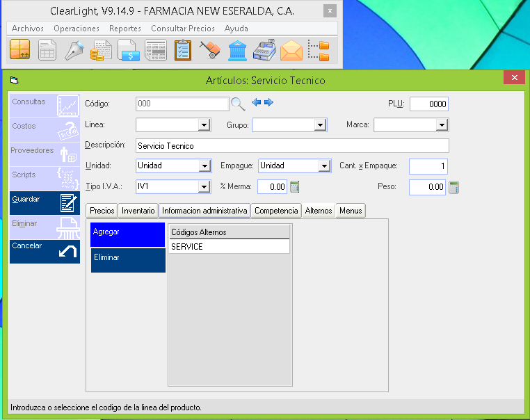Image resolution: width=530 pixels, height=420 pixels.
Task: Select SERVICE row in Códigos Alternos list
Action: pyautogui.click(x=229, y=247)
